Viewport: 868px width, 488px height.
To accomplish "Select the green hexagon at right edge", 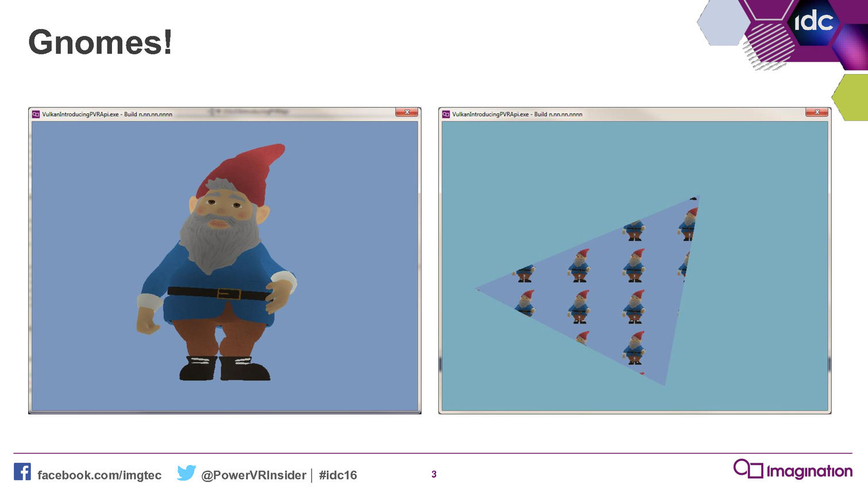I will click(851, 98).
